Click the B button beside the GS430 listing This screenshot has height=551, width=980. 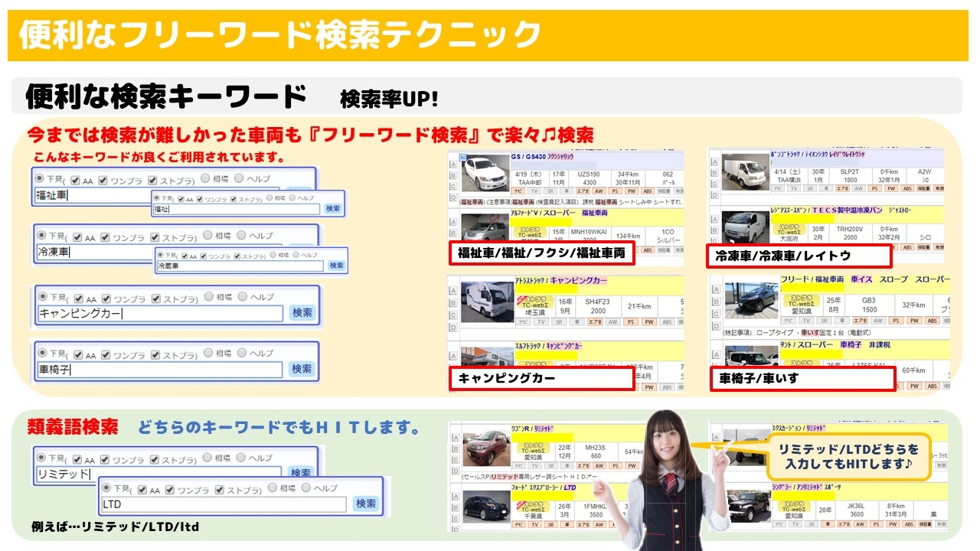(x=454, y=175)
